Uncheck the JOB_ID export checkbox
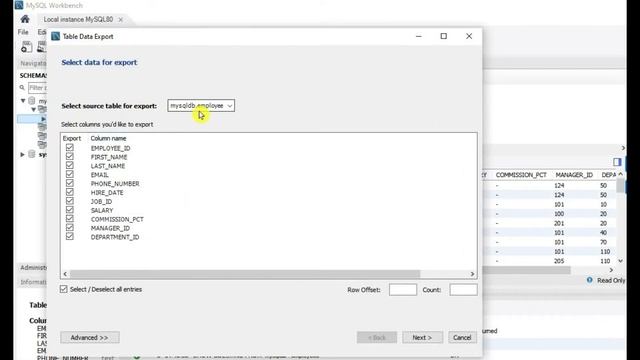Screen dimensions: 640x360 pyautogui.click(x=70, y=201)
